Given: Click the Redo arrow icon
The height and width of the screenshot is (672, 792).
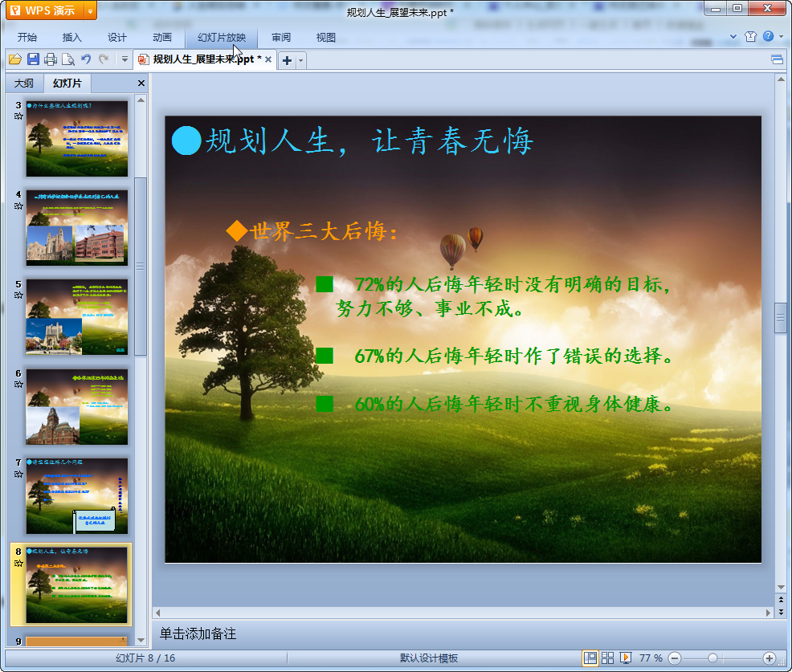Looking at the screenshot, I should 104,59.
